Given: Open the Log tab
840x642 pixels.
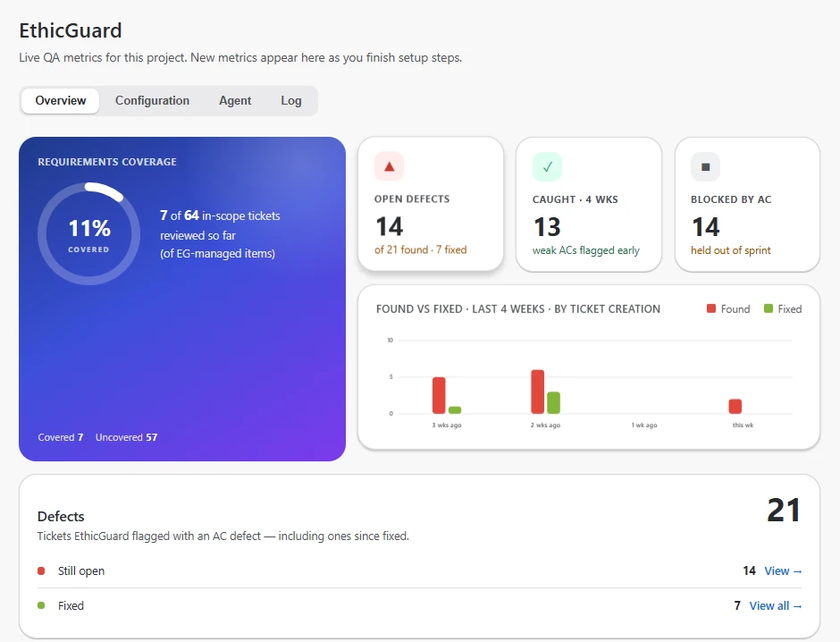Looking at the screenshot, I should [291, 101].
